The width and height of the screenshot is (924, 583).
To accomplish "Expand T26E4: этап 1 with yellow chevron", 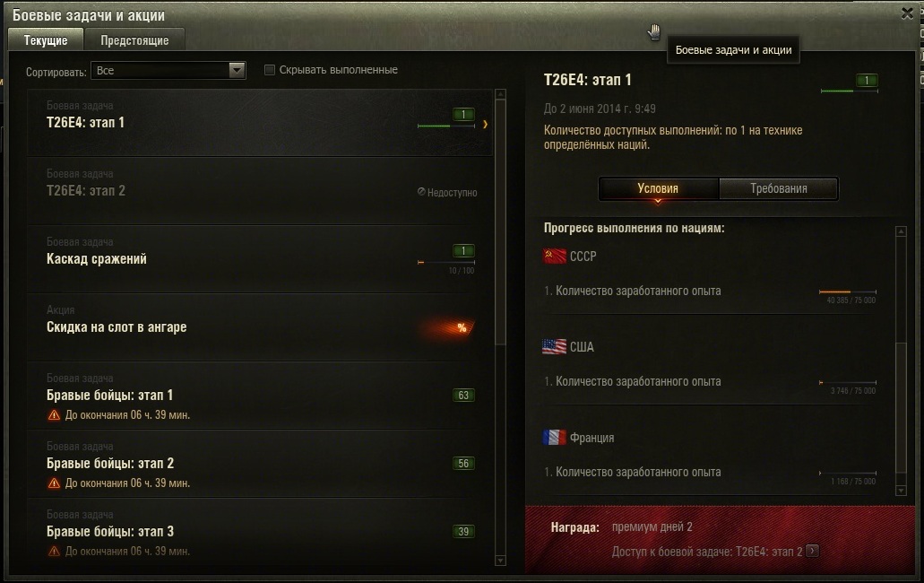I will pyautogui.click(x=485, y=124).
